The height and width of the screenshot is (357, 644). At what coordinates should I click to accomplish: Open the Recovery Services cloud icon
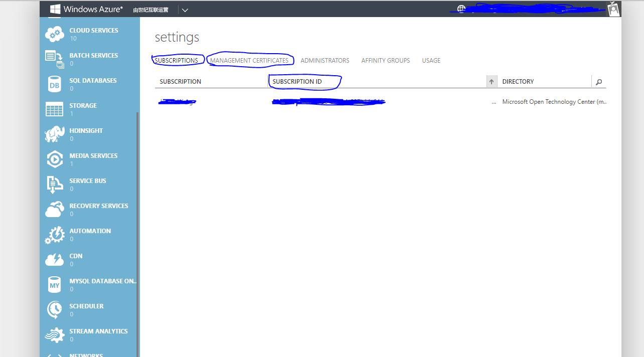pos(55,210)
